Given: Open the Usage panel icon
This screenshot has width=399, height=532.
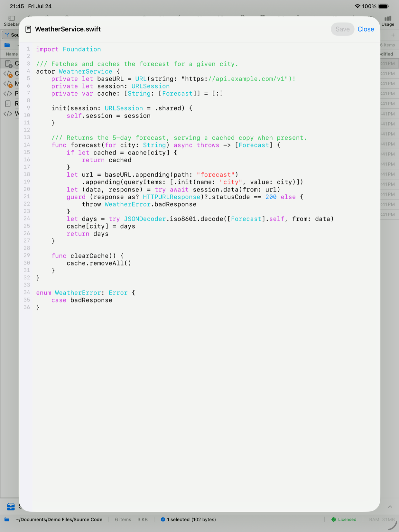Looking at the screenshot, I should [388, 21].
